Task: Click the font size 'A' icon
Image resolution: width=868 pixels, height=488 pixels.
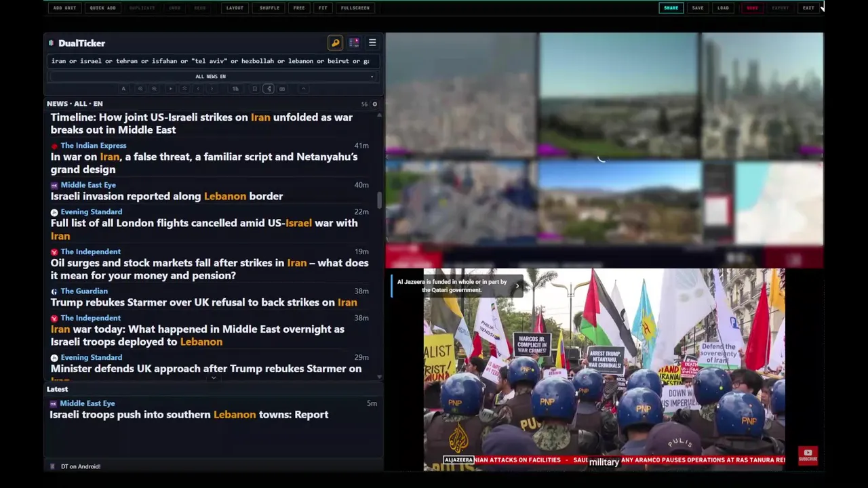Action: [123, 89]
